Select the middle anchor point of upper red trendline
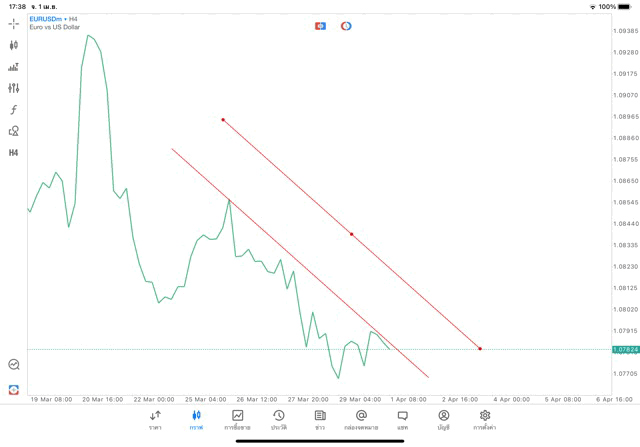The height and width of the screenshot is (447, 640). pos(351,234)
